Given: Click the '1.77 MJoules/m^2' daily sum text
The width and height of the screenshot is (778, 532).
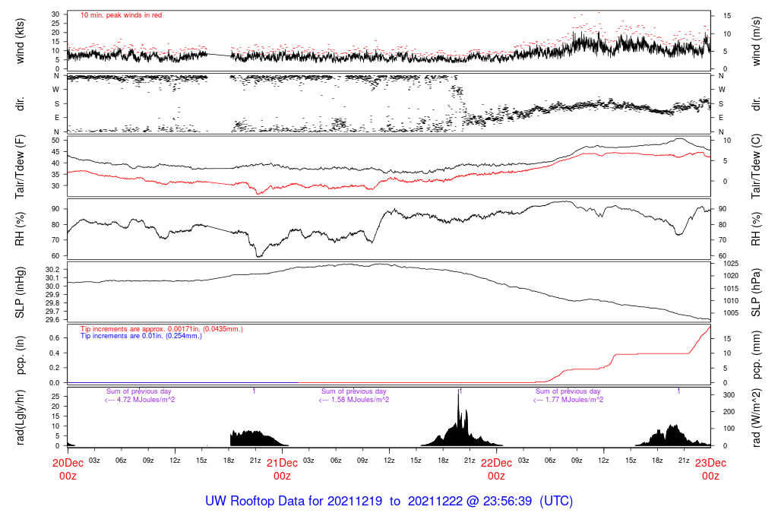Looking at the screenshot, I should point(568,400).
